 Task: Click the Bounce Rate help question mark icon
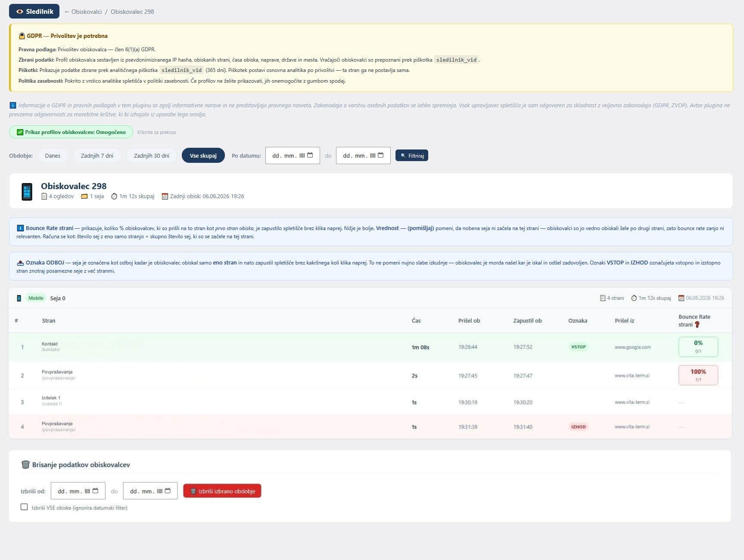697,325
